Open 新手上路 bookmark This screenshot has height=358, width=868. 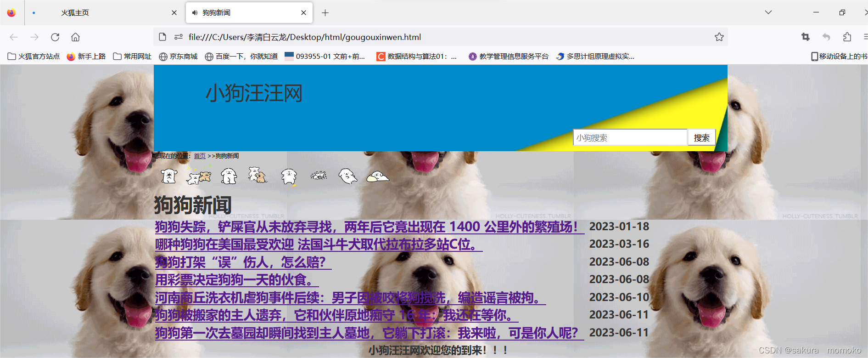click(86, 57)
